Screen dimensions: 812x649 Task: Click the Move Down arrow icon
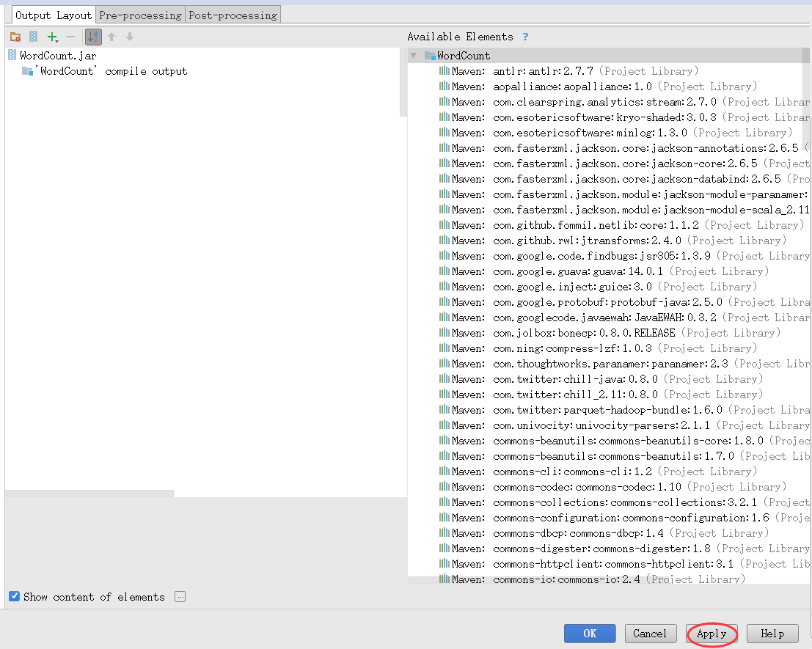pos(130,37)
